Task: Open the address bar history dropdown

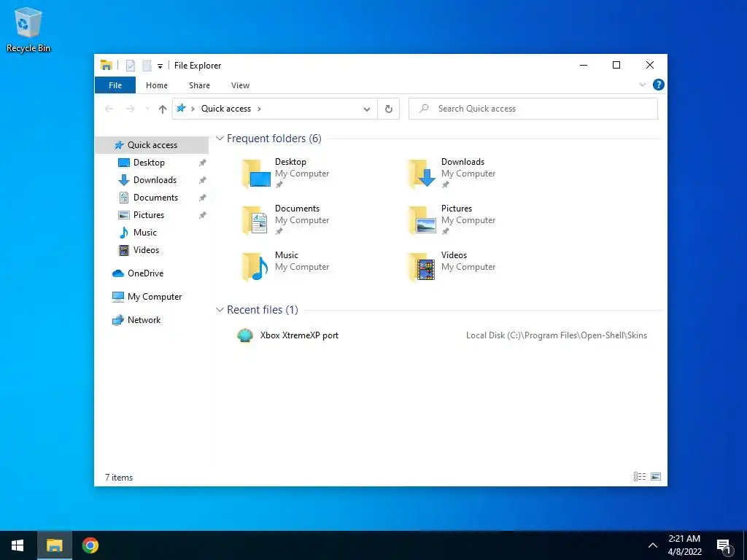Action: (x=367, y=109)
